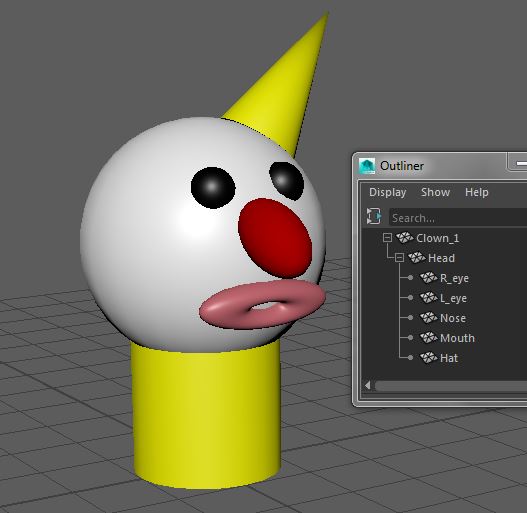Select the Mouth item in the Outliner
This screenshot has width=527, height=513.
(457, 338)
